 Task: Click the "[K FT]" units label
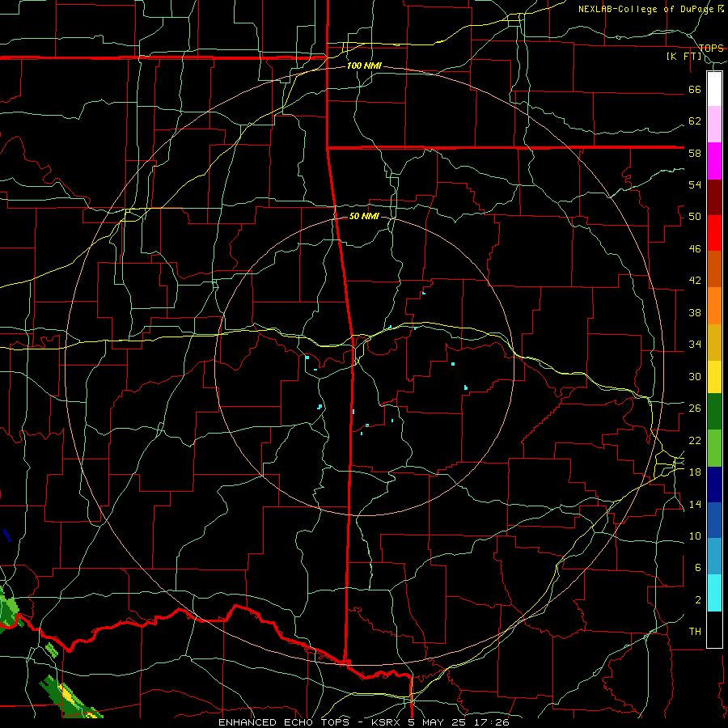684,57
